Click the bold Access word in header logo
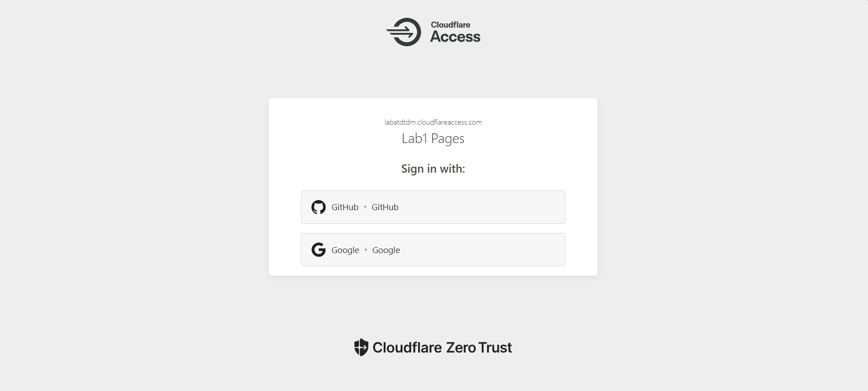 pos(455,37)
